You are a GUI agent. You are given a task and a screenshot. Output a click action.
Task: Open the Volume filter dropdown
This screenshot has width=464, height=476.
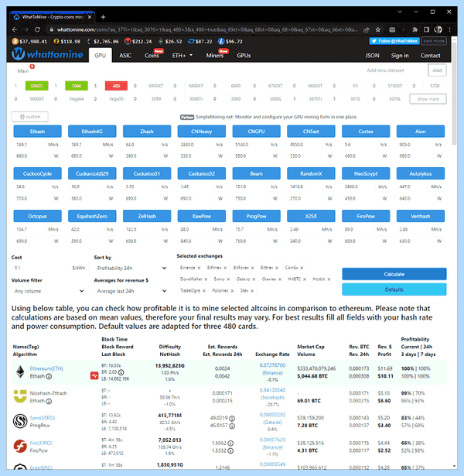pos(49,291)
